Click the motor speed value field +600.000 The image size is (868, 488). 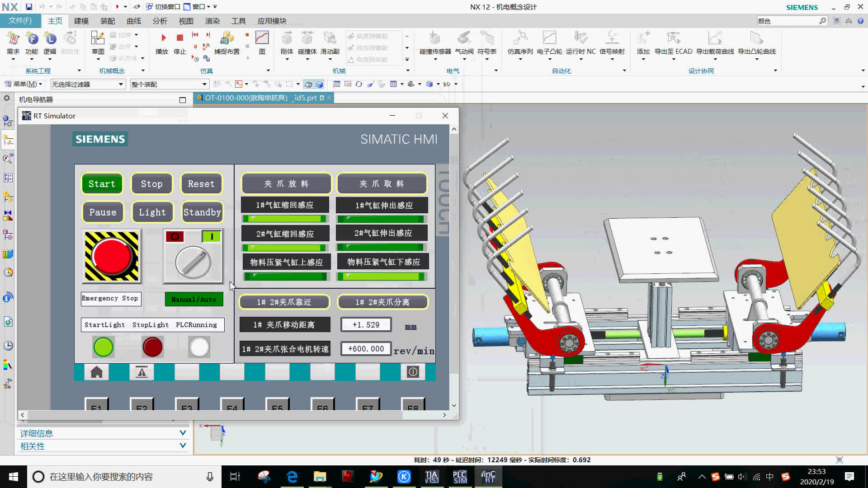[x=366, y=349]
